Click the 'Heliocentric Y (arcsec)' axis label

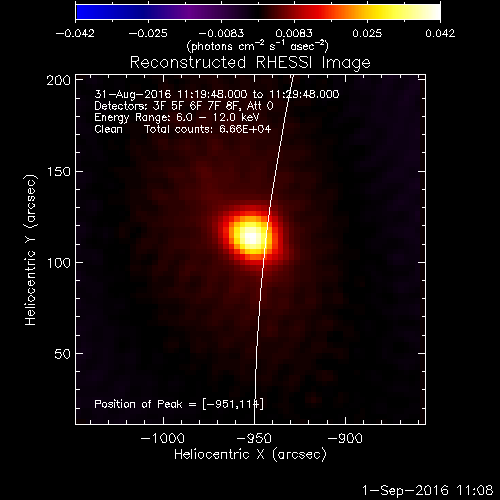coord(31,250)
